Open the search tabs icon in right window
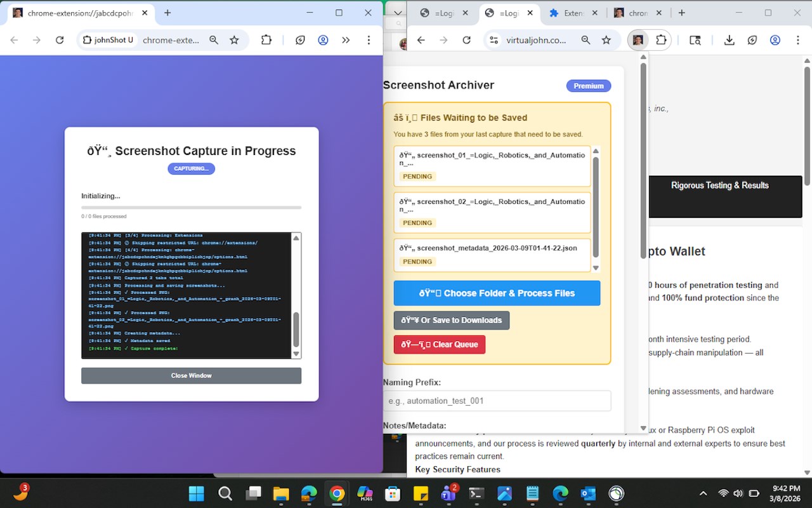Screen dimensions: 812x508 pos(695,40)
